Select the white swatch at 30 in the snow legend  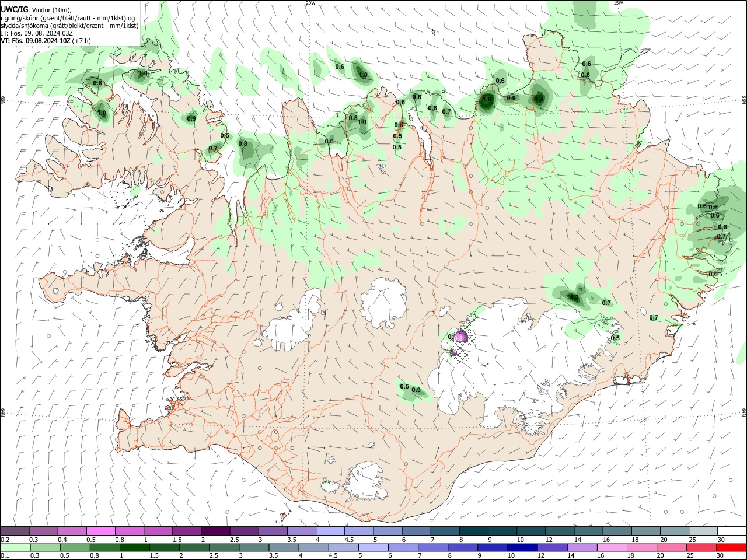732,531
